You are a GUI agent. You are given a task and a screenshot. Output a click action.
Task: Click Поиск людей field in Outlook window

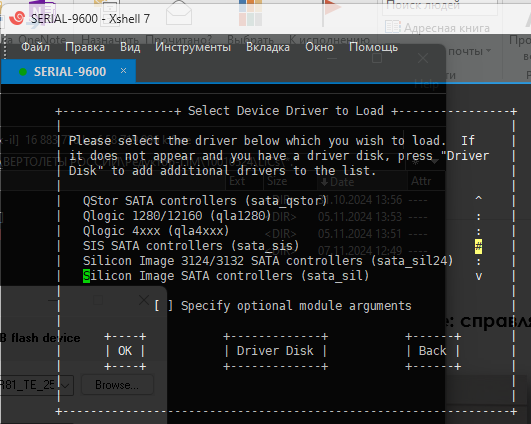coord(440,7)
